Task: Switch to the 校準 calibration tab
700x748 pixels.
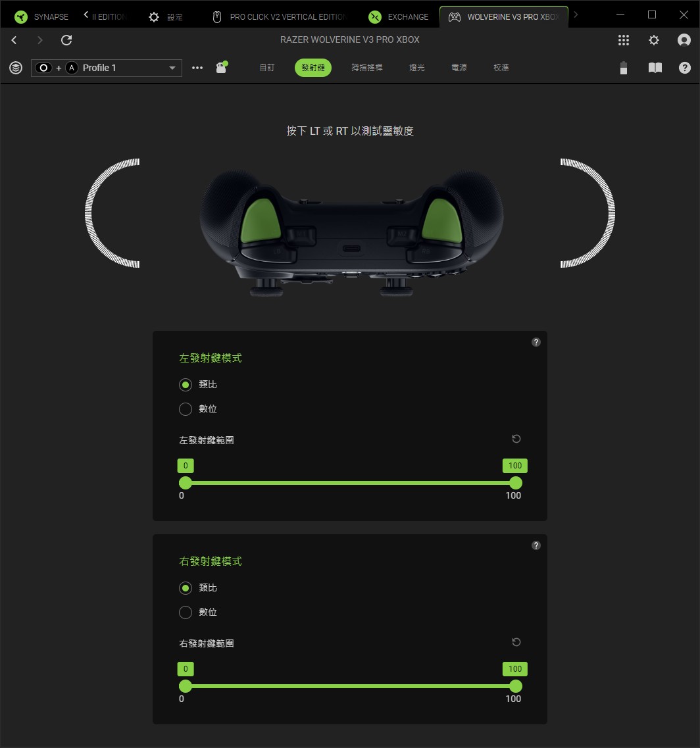Action: click(501, 68)
